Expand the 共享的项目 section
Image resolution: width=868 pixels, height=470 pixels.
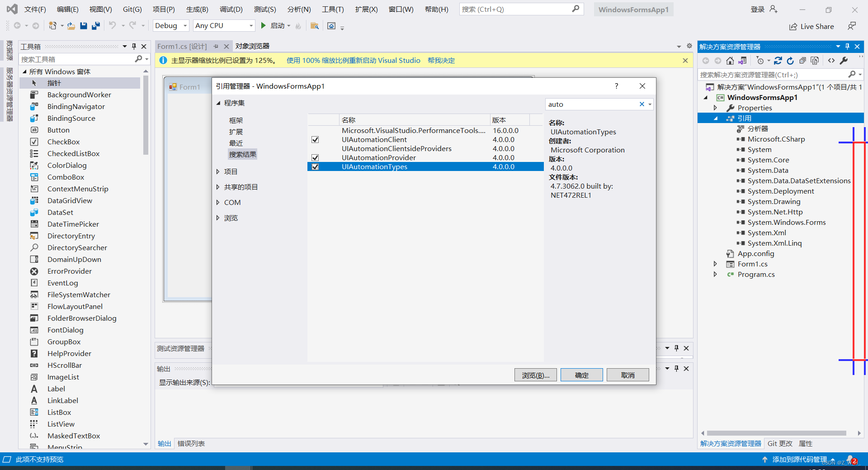coord(218,187)
